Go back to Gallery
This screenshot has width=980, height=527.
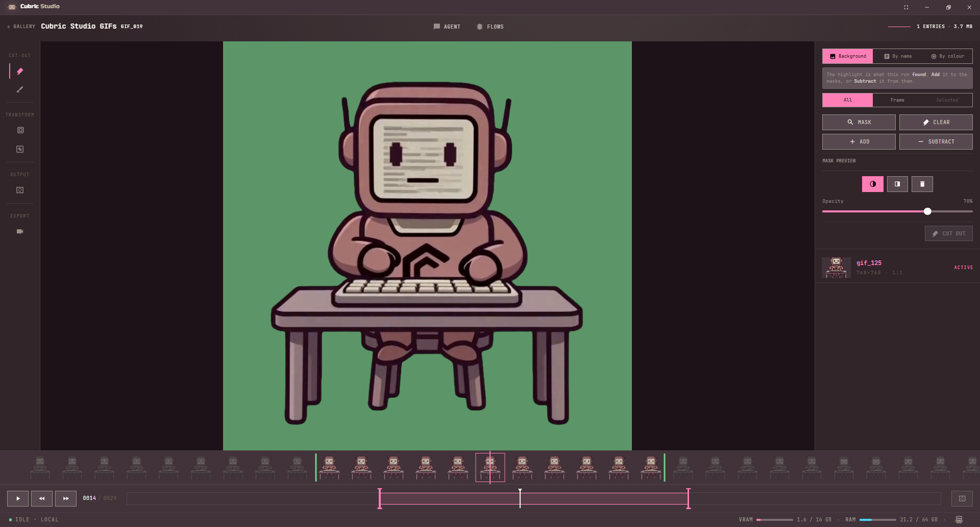(x=21, y=27)
